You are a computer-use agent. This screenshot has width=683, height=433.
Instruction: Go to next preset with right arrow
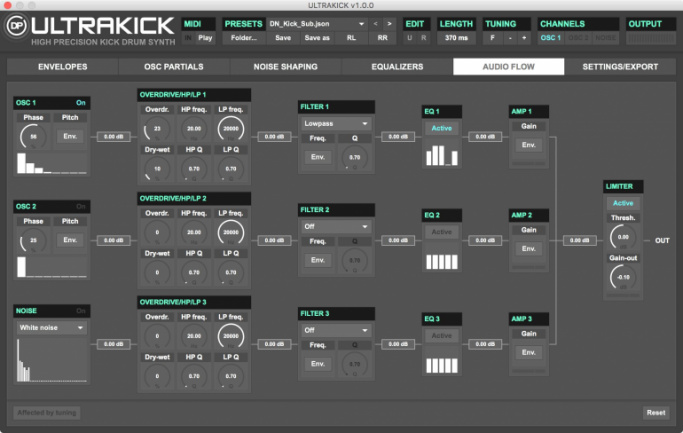390,23
